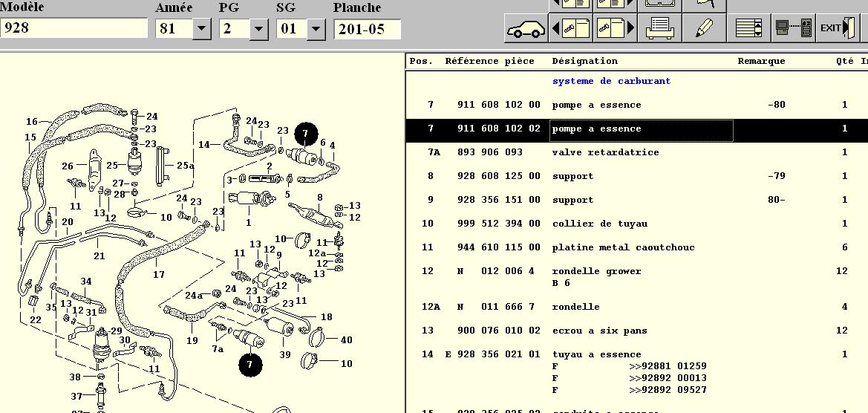Click the black 7 callout next to number 6
868x413 pixels.
tap(306, 134)
